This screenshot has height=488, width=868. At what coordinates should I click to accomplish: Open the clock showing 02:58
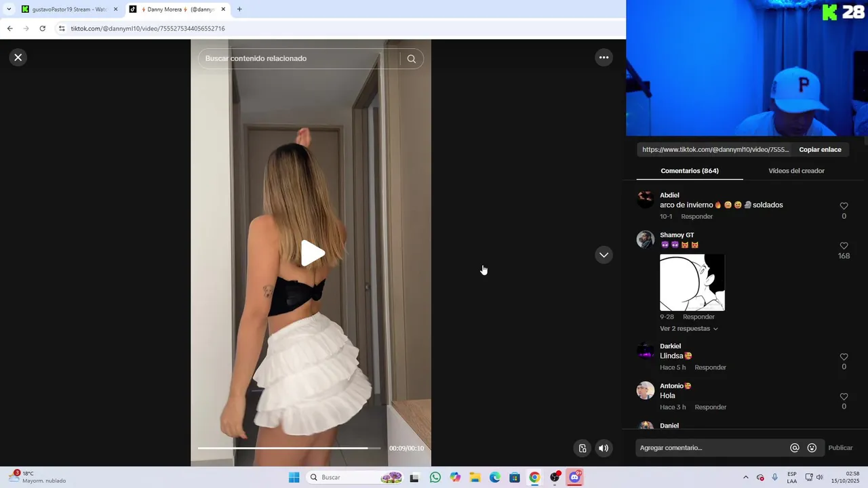846,478
